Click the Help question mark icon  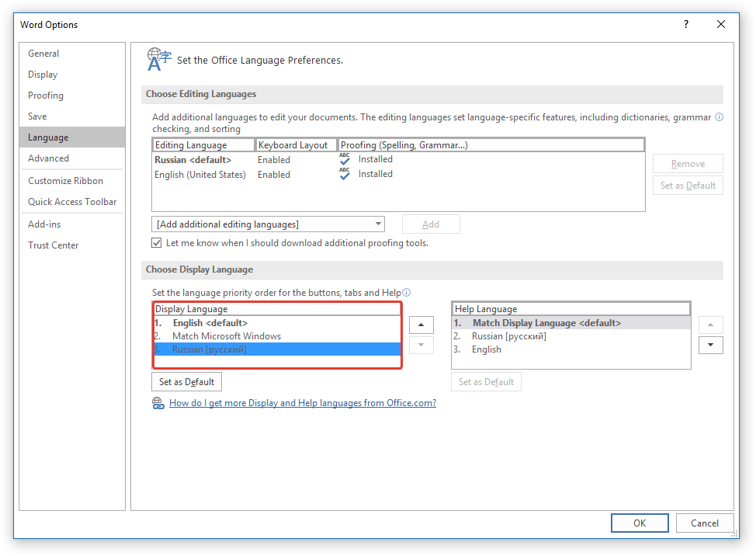(685, 24)
